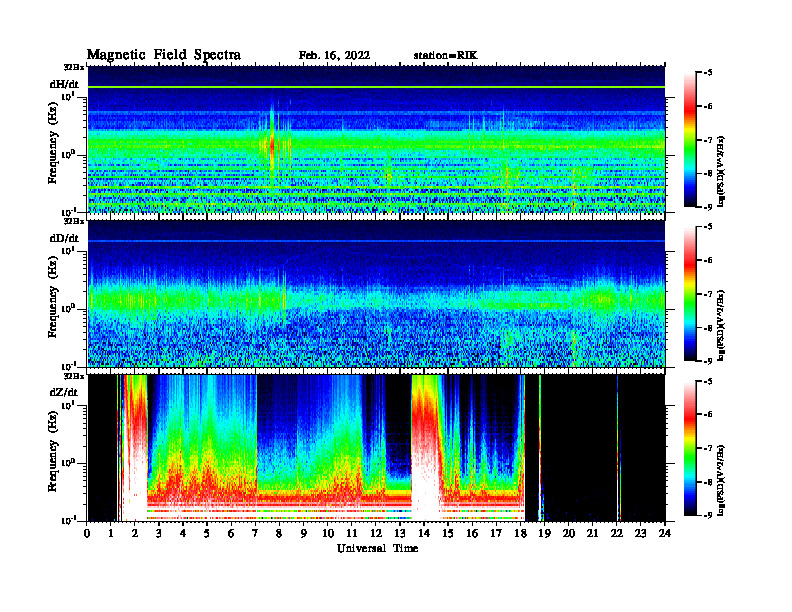Click the hour 16 tick label
Screen dimensions: 792x612
pyautogui.click(x=472, y=534)
